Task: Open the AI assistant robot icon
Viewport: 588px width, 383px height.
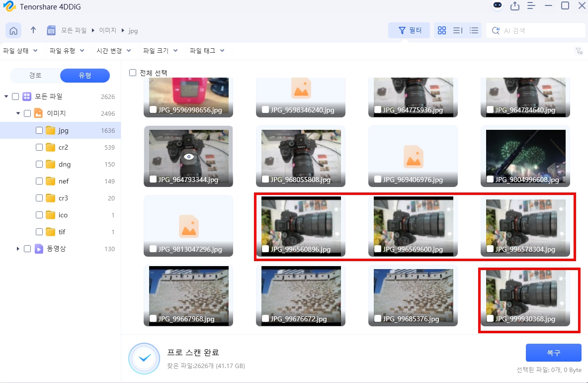Action: point(498,5)
